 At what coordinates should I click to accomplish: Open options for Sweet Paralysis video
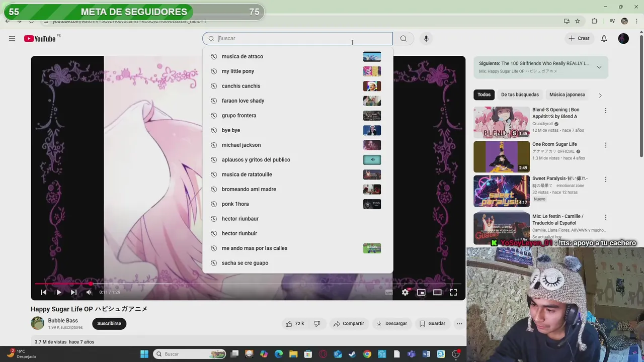[x=606, y=179]
